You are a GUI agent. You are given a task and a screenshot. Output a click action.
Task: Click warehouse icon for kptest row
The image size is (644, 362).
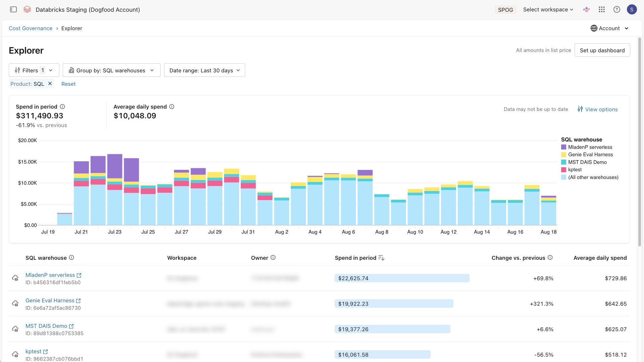[x=15, y=354]
